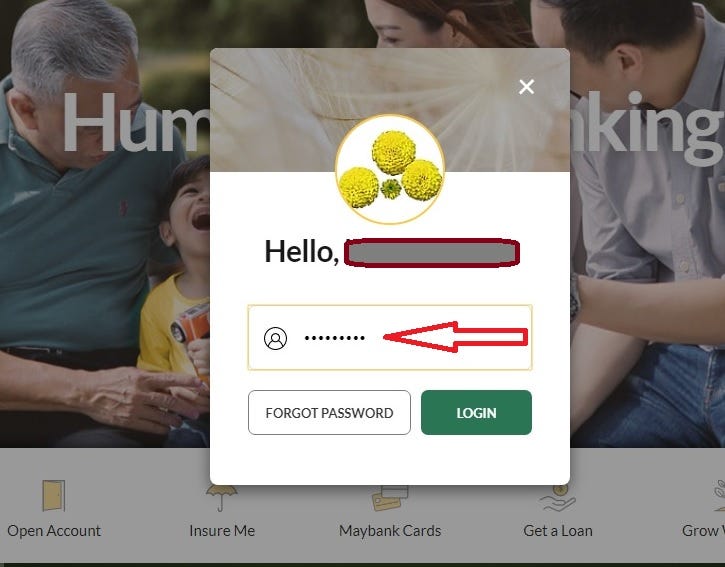Click the Hello greeting text
This screenshot has width=725, height=567.
tap(301, 252)
